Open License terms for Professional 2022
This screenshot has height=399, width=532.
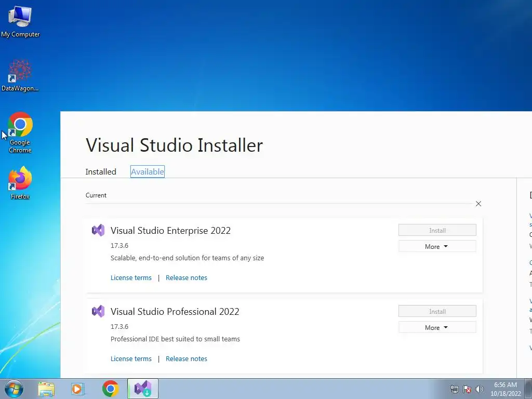coord(131,358)
